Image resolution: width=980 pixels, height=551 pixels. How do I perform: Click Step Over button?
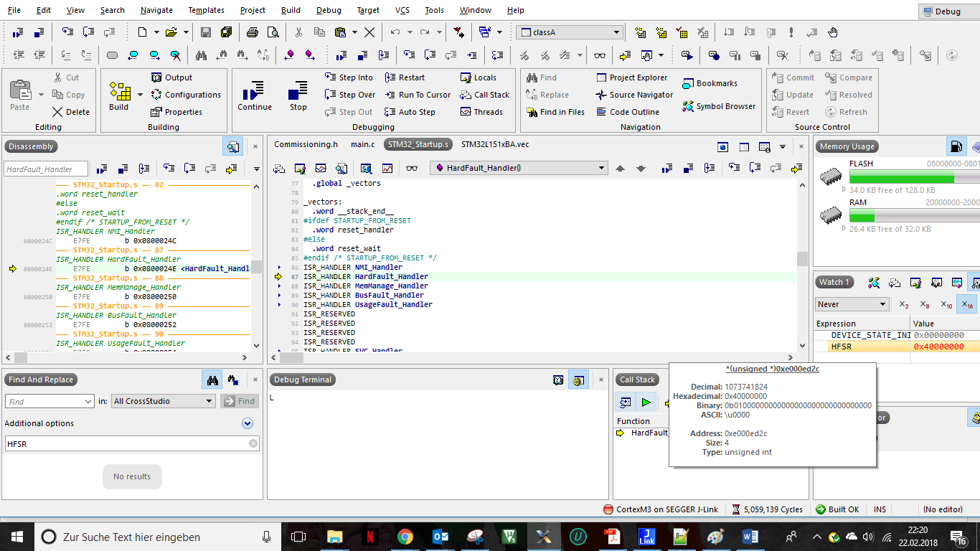[x=350, y=95]
